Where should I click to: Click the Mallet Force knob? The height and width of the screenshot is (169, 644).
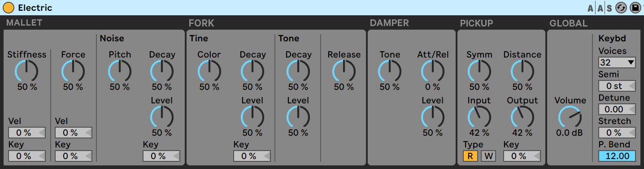click(73, 71)
